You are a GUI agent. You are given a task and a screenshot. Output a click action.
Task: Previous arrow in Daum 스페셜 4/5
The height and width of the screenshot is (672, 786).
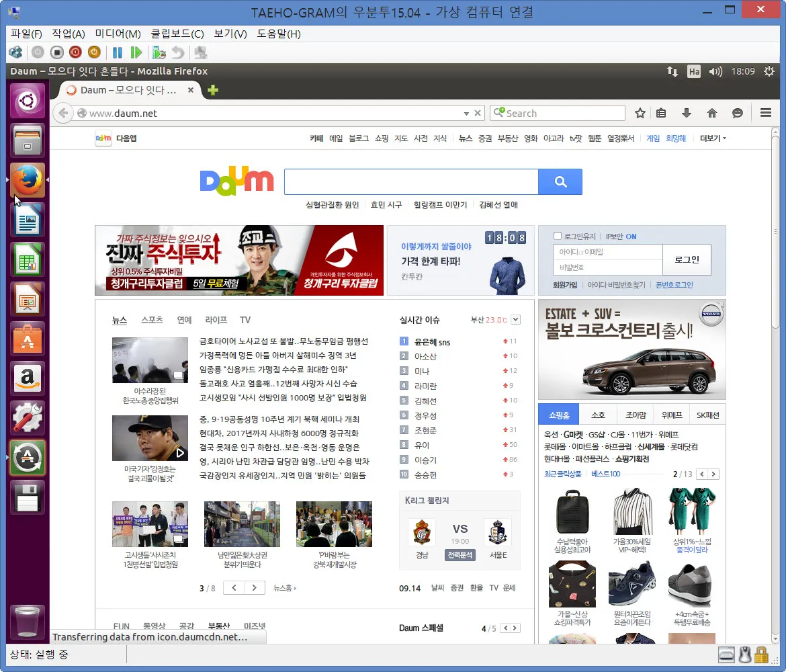click(505, 628)
